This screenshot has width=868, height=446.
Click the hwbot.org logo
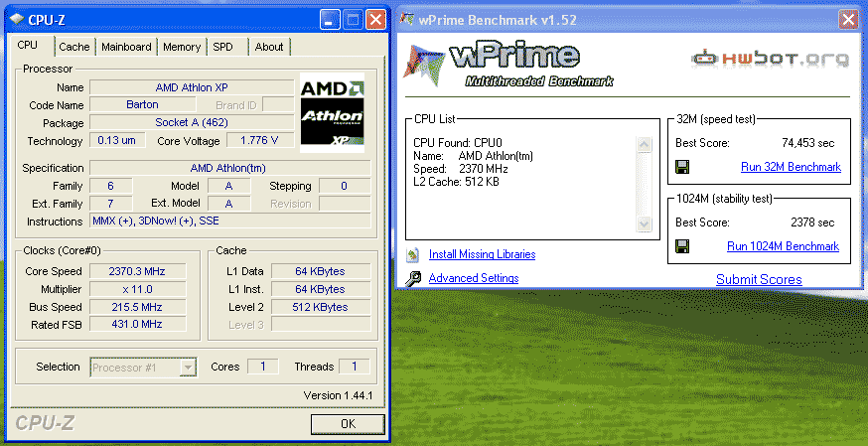(x=770, y=58)
